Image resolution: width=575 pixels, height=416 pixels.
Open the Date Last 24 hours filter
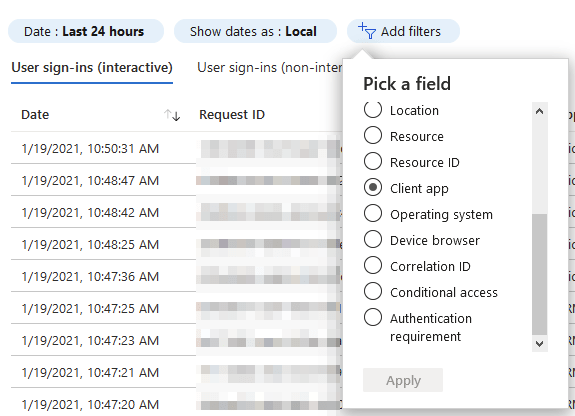coord(86,31)
